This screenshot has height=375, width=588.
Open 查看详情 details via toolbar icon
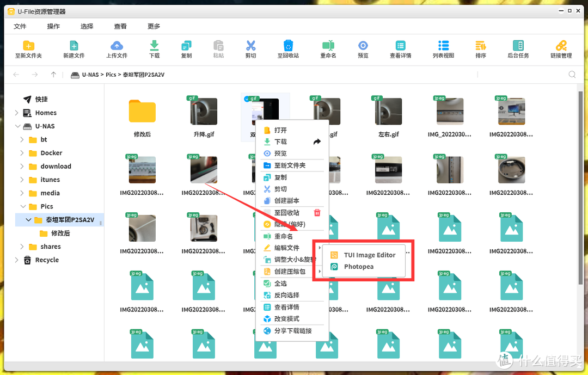coord(400,49)
